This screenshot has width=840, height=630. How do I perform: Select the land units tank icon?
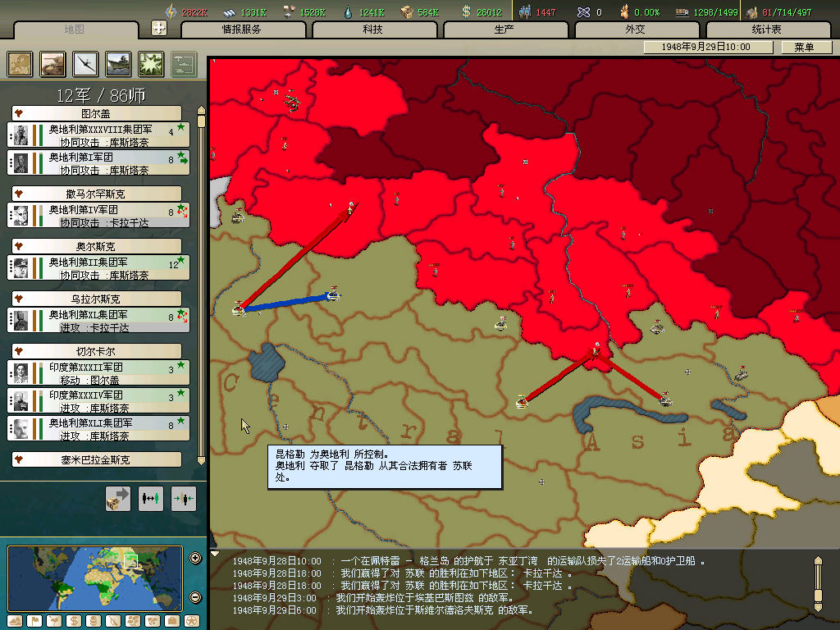[52, 64]
